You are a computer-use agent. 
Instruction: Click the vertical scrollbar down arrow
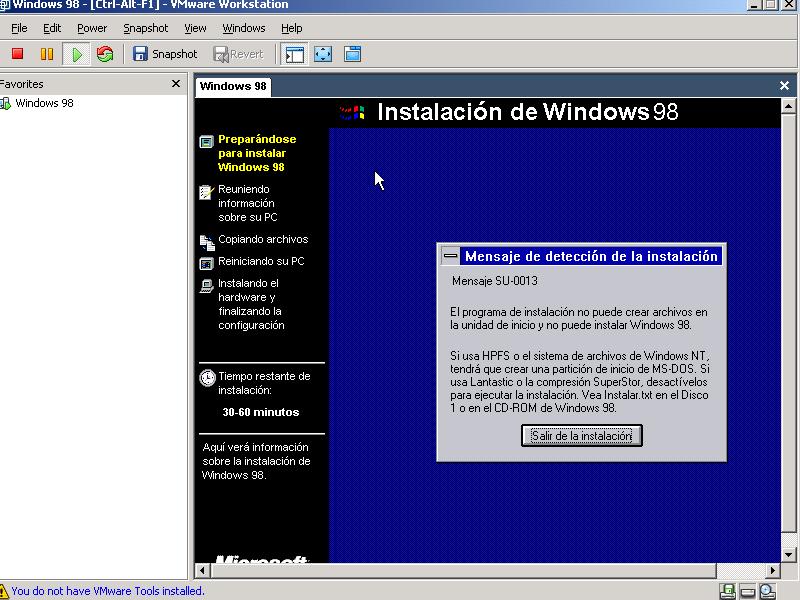[788, 555]
